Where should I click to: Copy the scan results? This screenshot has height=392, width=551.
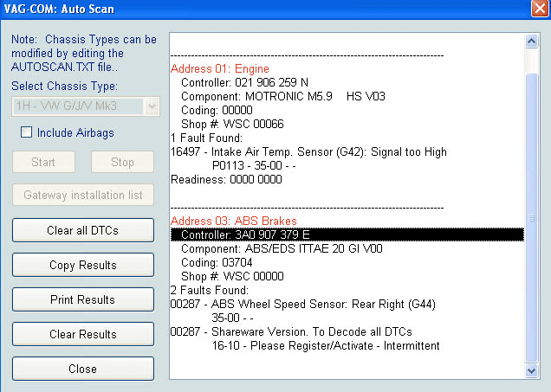pos(83,266)
